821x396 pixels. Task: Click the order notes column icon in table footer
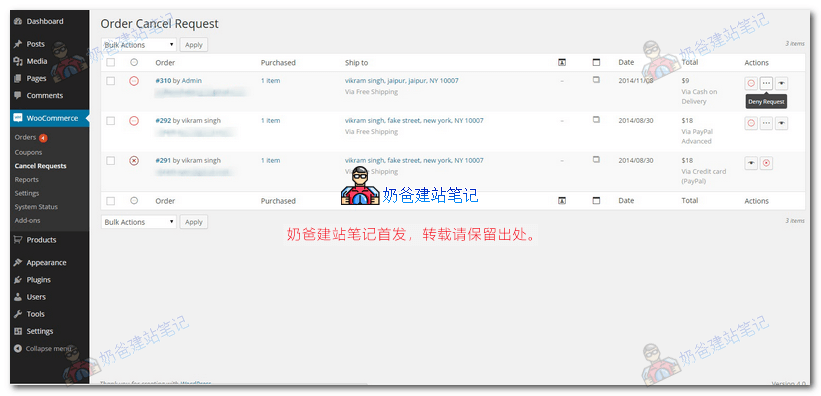[596, 201]
